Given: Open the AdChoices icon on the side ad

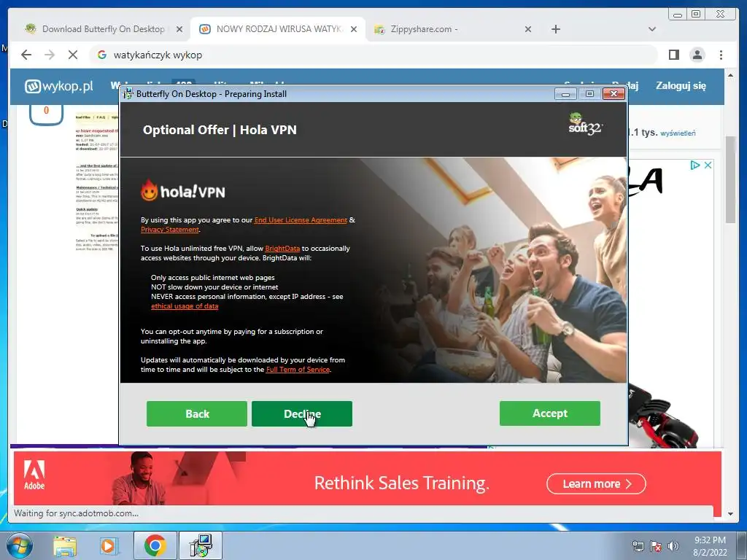Looking at the screenshot, I should coord(695,165).
